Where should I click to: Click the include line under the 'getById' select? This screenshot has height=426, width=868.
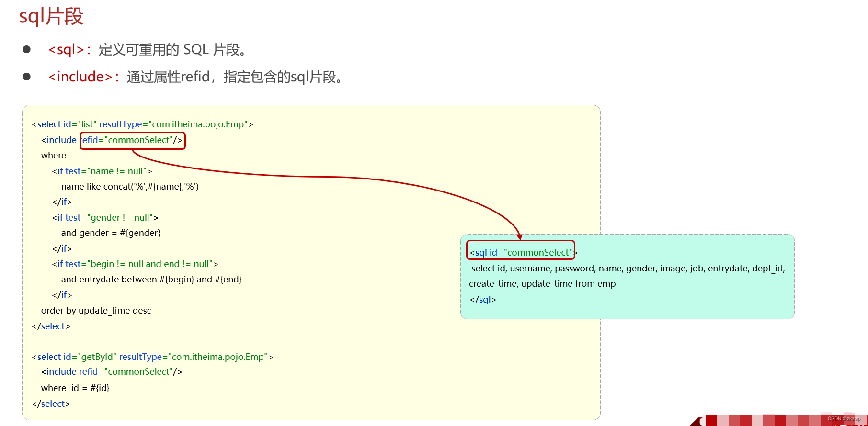[x=112, y=372]
